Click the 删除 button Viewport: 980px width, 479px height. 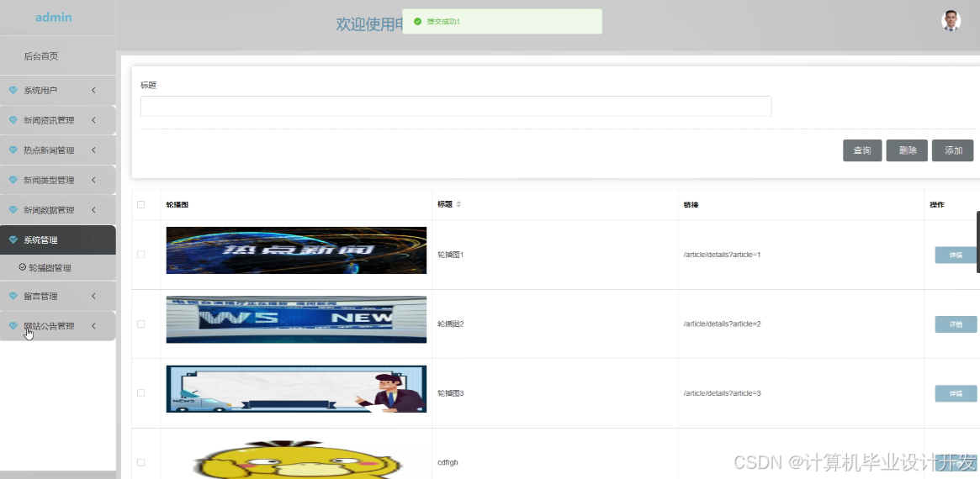click(x=907, y=150)
